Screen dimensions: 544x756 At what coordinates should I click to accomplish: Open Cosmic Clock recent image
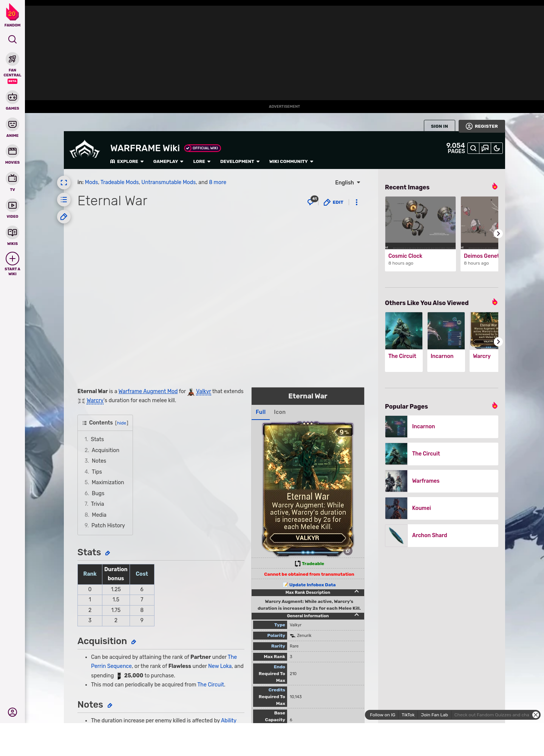click(420, 234)
